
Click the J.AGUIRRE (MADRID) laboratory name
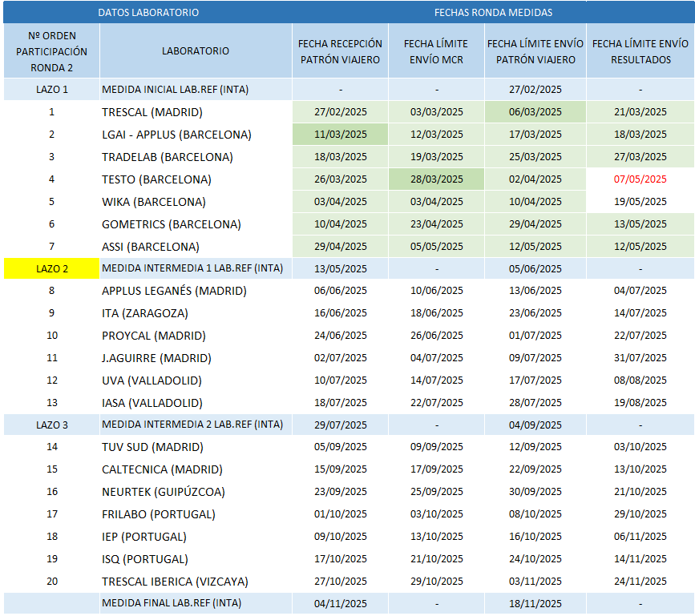pyautogui.click(x=156, y=358)
